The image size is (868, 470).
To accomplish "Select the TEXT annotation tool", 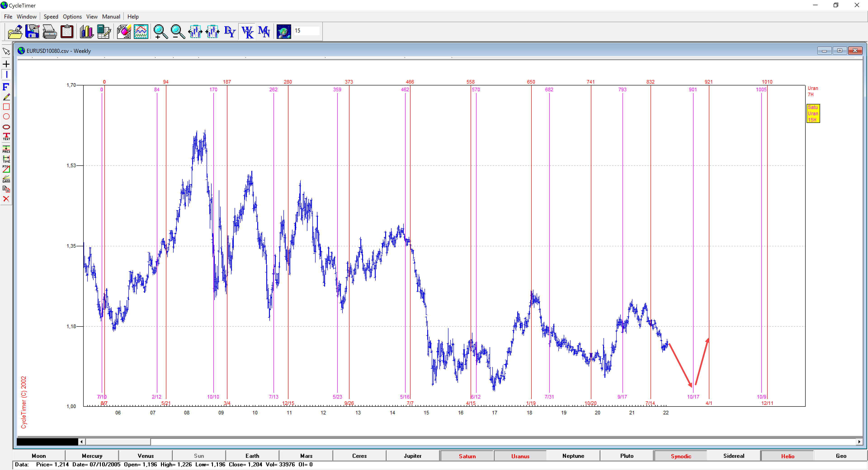I will 6,136.
